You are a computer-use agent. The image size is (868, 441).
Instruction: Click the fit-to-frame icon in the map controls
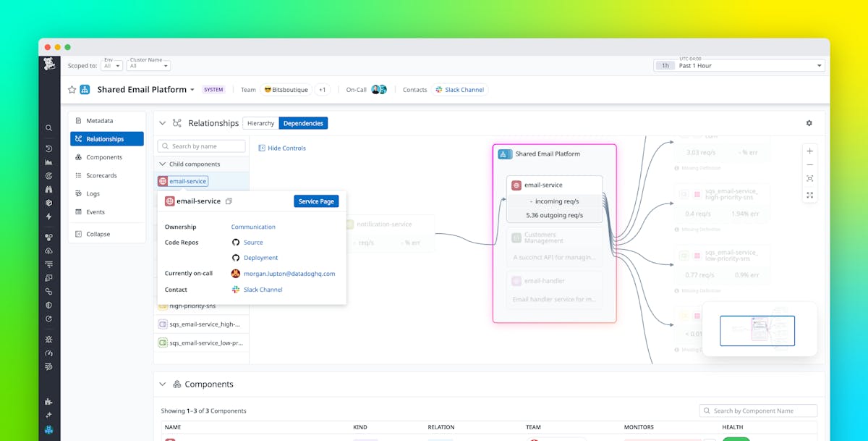pyautogui.click(x=809, y=180)
